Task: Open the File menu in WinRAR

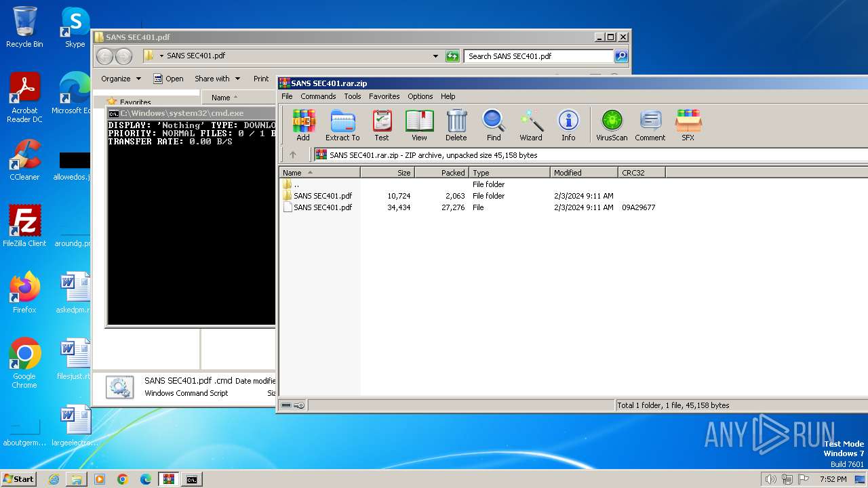Action: pos(287,96)
